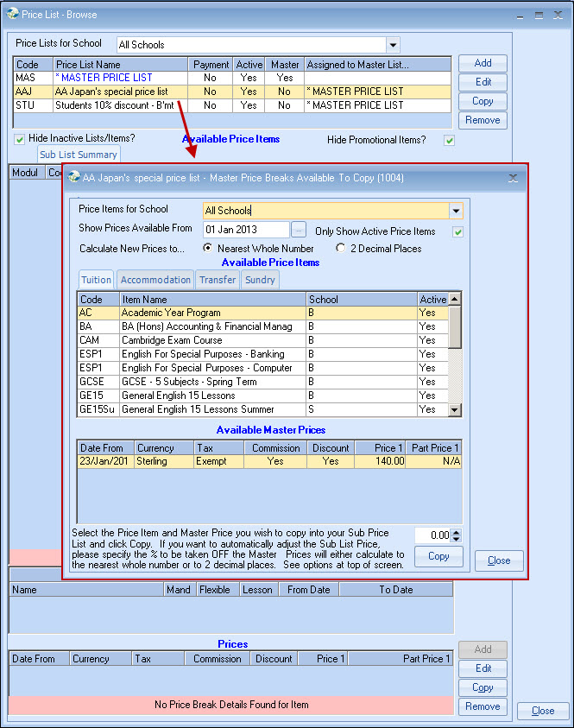Open date picker button beside 01 Jan 2013
The image size is (574, 728).
tap(299, 230)
